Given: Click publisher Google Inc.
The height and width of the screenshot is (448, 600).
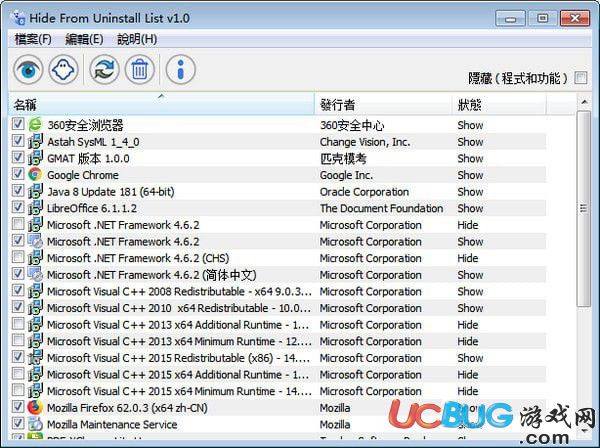Looking at the screenshot, I should tap(346, 175).
